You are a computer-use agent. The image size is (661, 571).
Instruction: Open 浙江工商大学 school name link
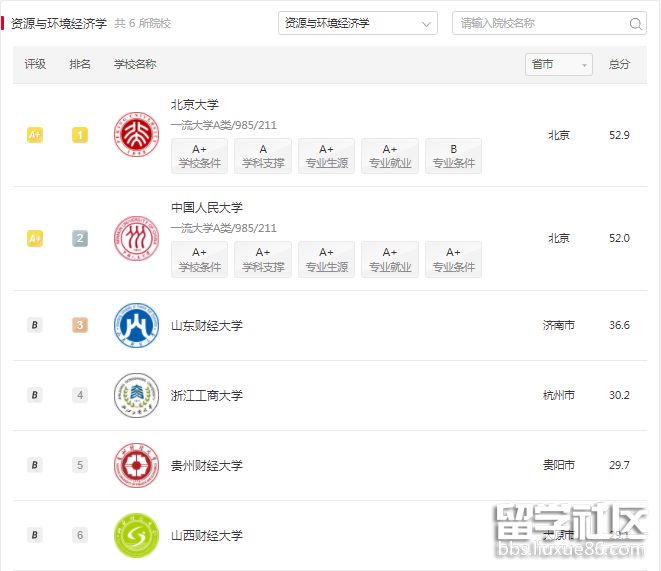coord(207,395)
